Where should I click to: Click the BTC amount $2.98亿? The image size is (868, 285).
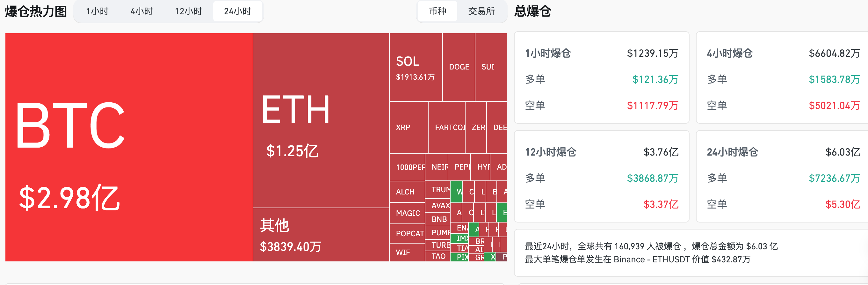pyautogui.click(x=69, y=198)
